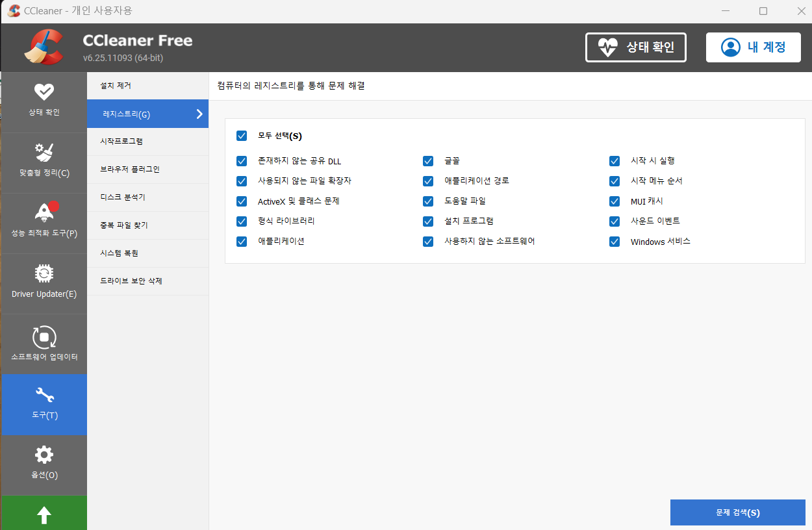Open 내 계정 button
The width and height of the screenshot is (812, 530).
[x=754, y=47]
